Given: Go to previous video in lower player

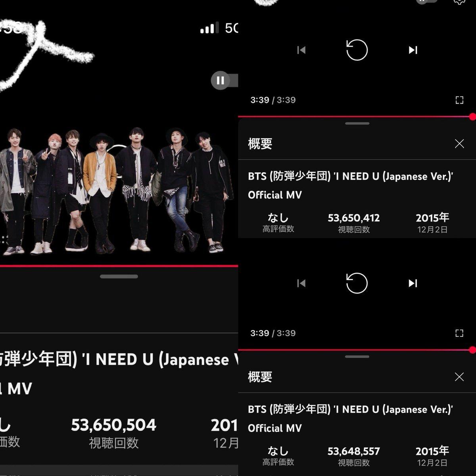Looking at the screenshot, I should (301, 283).
